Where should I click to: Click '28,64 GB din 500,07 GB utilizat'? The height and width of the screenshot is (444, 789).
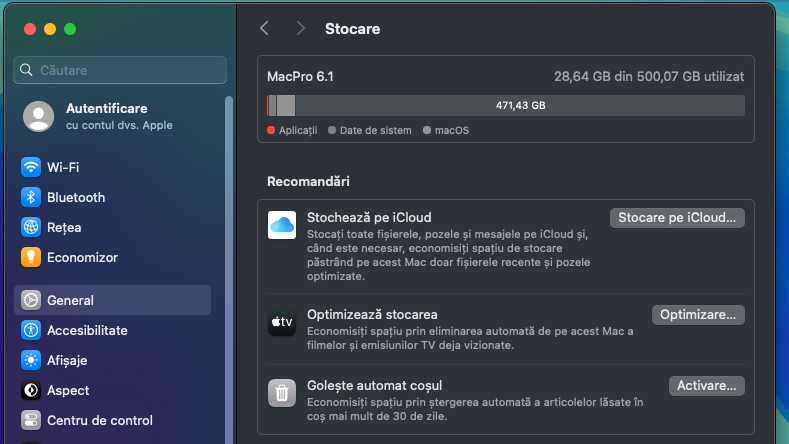[649, 77]
